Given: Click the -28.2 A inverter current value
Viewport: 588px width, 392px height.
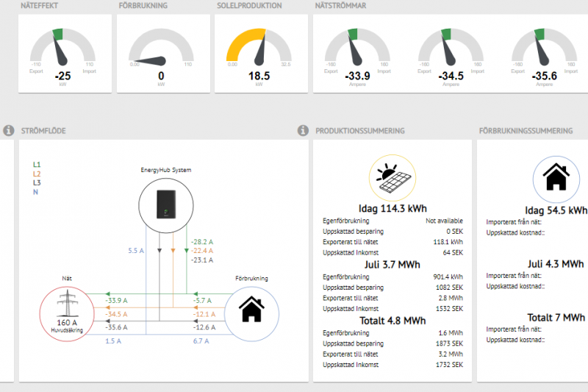Looking at the screenshot, I should click(202, 242).
